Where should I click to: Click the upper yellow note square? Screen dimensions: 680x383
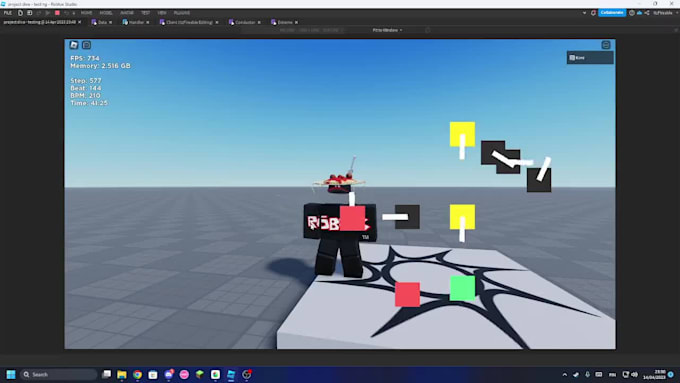[x=462, y=134]
